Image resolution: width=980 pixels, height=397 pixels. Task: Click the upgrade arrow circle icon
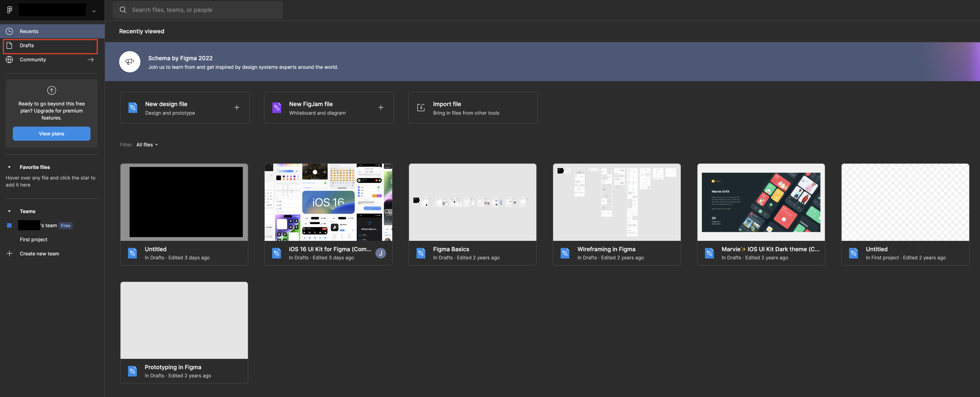pyautogui.click(x=51, y=90)
